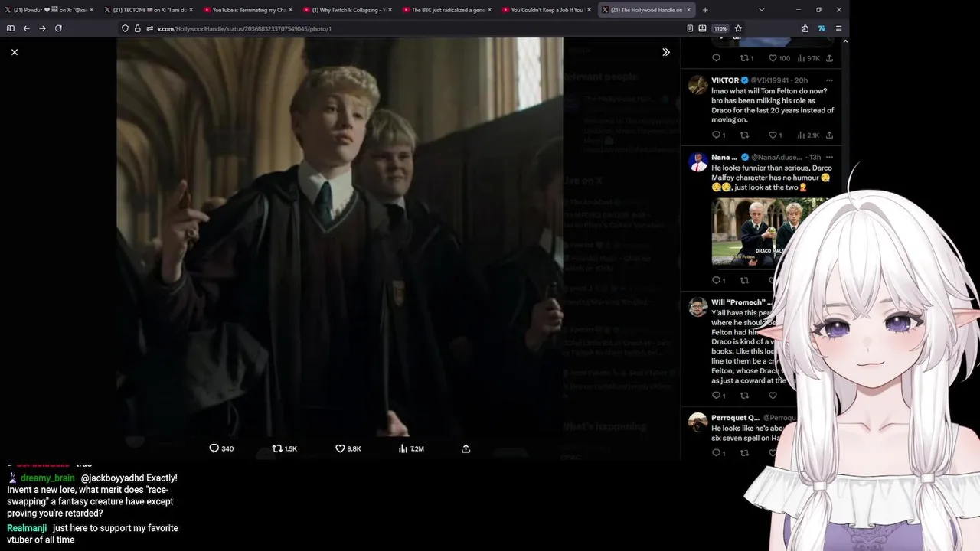Like VIKTOR's comment about Tom Felton
The width and height of the screenshot is (980, 551).
pyautogui.click(x=775, y=135)
